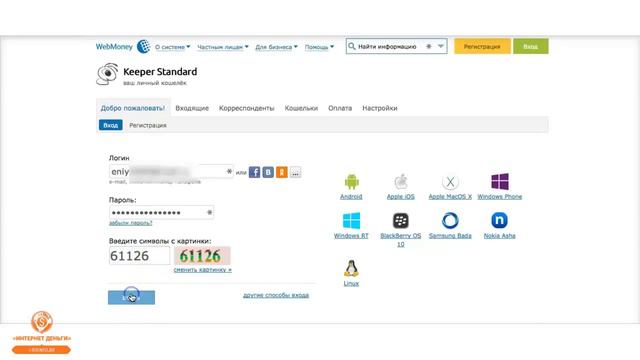
Task: Click the Windows RT icon
Action: (x=351, y=221)
